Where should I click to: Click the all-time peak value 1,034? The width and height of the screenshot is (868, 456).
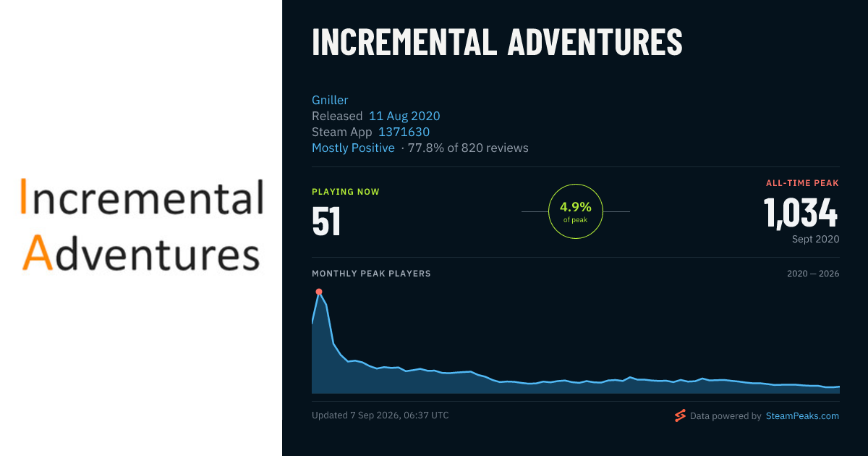point(801,214)
